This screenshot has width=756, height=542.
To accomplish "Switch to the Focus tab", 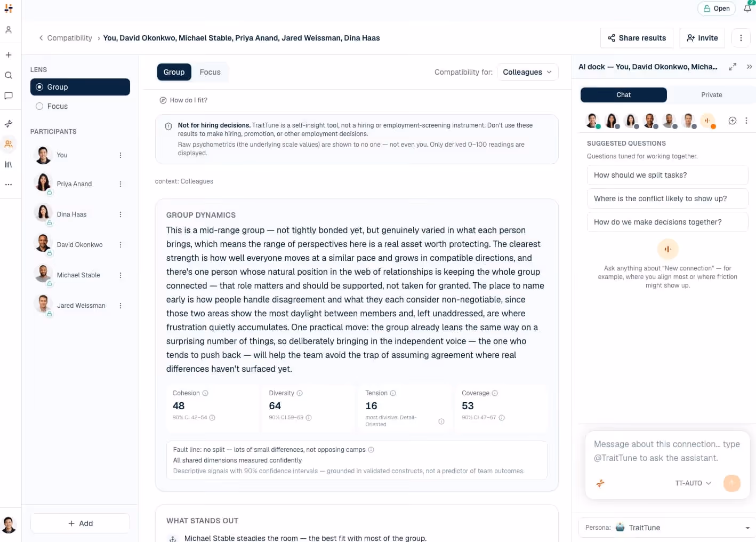I will click(x=210, y=72).
